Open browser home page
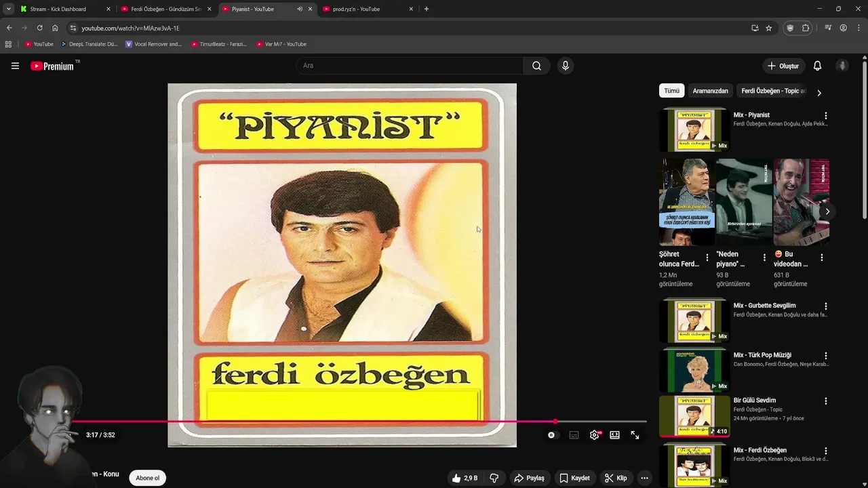Image resolution: width=868 pixels, height=488 pixels. [x=55, y=28]
